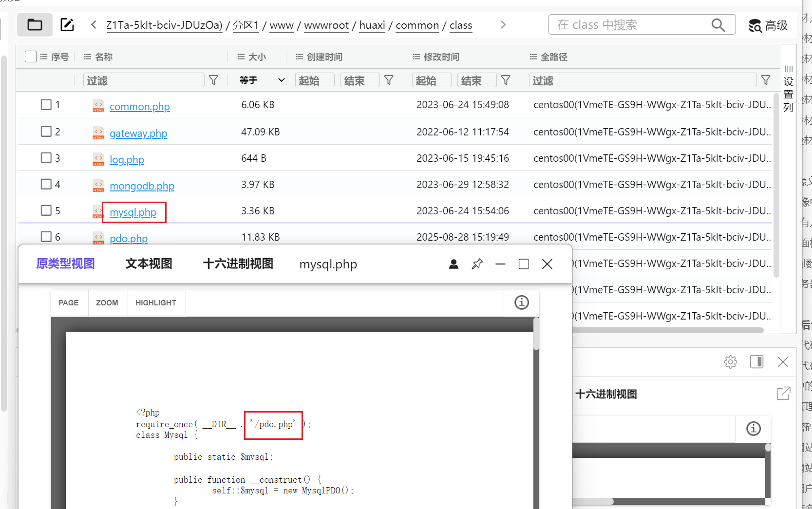Click the folder icon in the path bar
The image size is (812, 509).
[35, 25]
